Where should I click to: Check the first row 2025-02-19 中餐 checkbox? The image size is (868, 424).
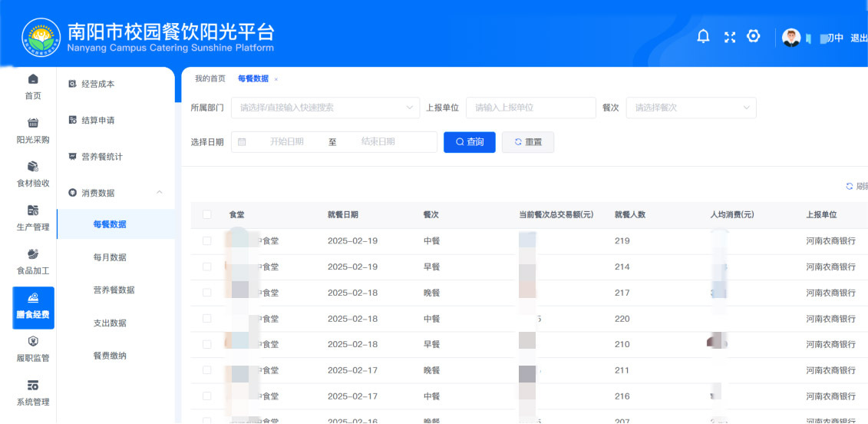coord(207,241)
